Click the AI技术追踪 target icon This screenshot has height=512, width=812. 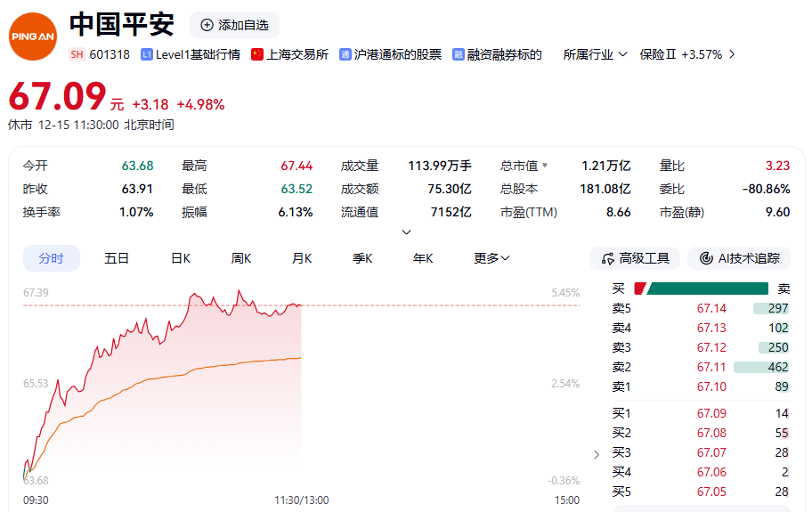(x=706, y=258)
